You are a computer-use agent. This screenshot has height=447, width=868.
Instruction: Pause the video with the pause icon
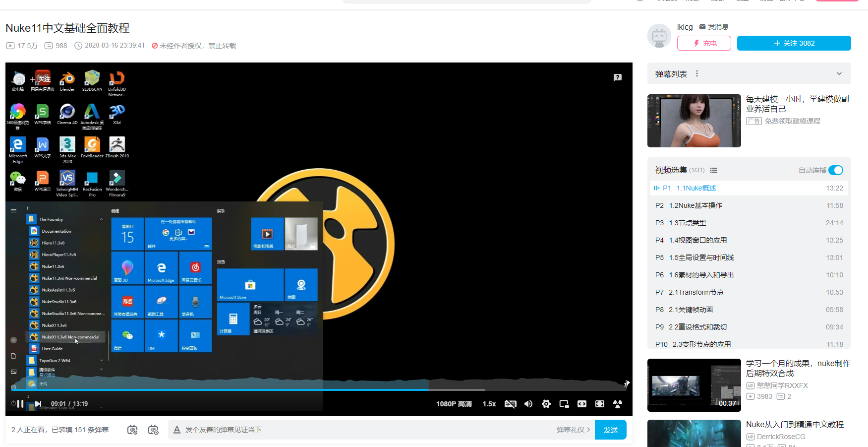pyautogui.click(x=20, y=404)
